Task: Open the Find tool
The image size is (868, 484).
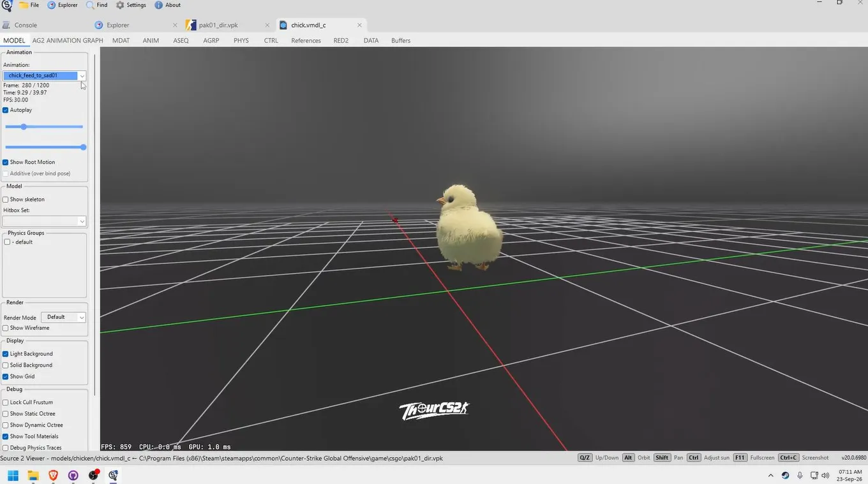Action: pos(97,5)
